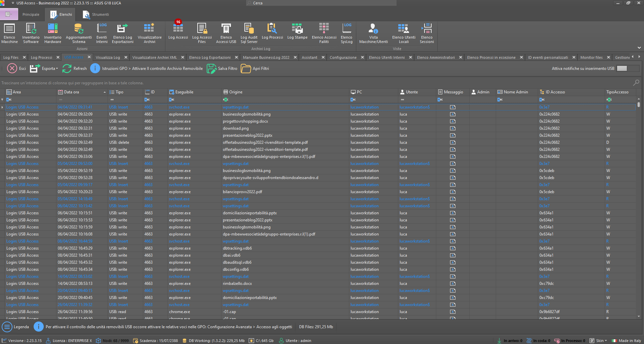The image size is (644, 344).
Task: Click the Elenco Accessi USB icon
Action: pyautogui.click(x=226, y=33)
